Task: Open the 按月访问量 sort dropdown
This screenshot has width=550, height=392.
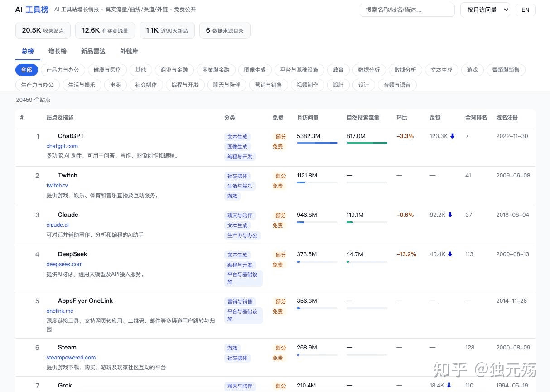Action: tap(485, 10)
